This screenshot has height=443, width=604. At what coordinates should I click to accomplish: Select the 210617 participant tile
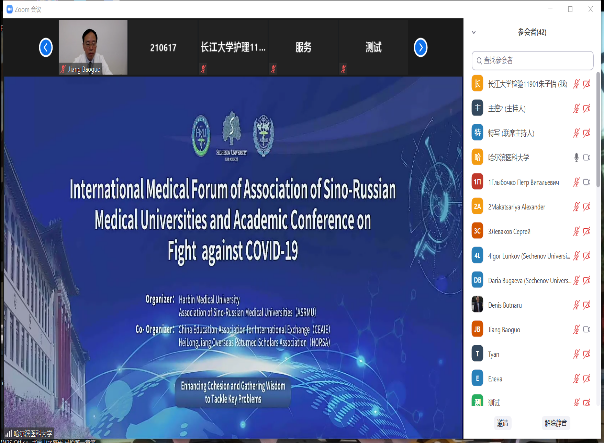[164, 47]
